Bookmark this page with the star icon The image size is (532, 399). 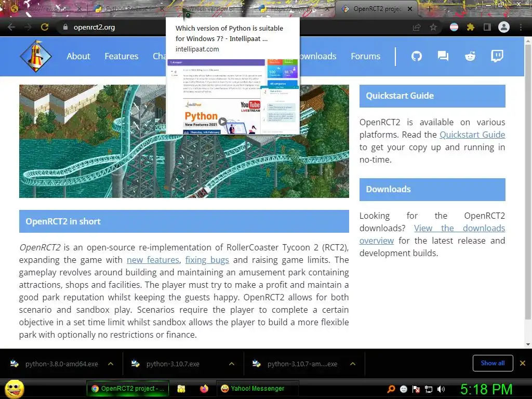tap(433, 27)
